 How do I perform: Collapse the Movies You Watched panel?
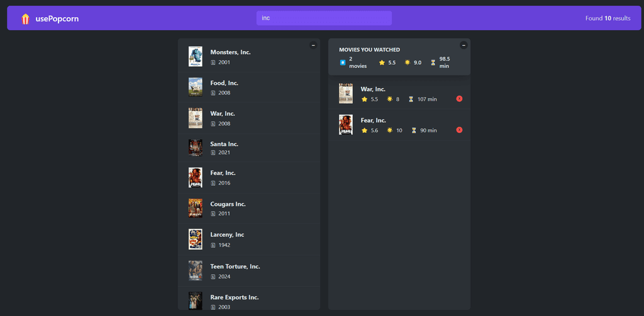pos(464,45)
